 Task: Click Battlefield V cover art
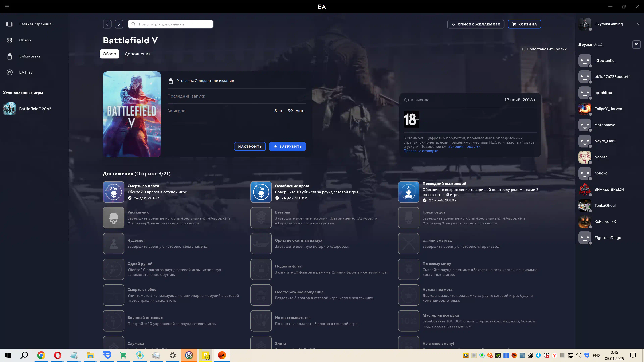(132, 114)
